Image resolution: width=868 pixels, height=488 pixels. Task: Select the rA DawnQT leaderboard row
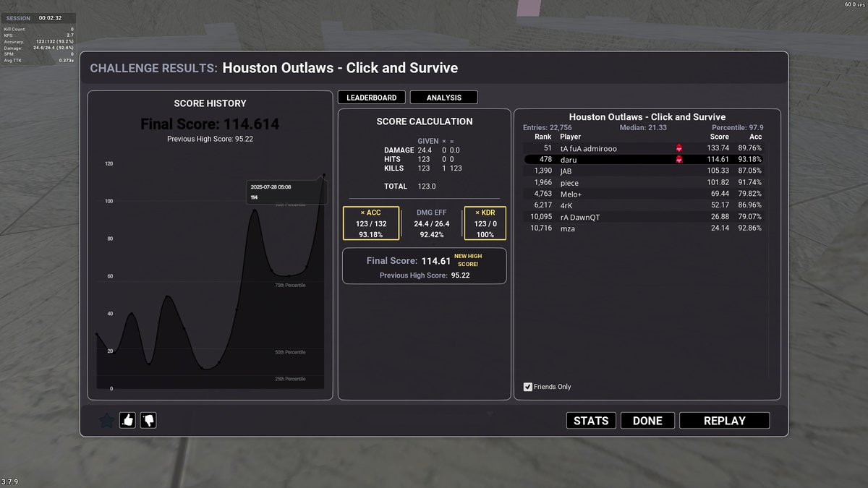coord(643,217)
